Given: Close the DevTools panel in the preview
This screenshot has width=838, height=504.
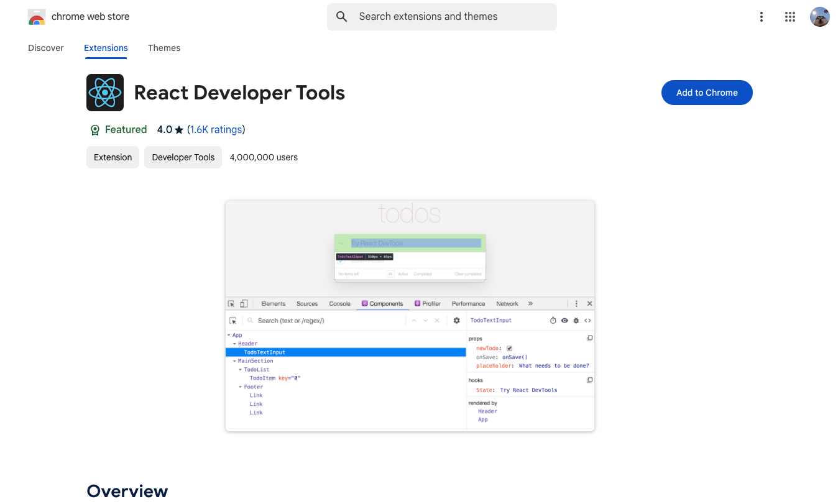Looking at the screenshot, I should (x=589, y=304).
